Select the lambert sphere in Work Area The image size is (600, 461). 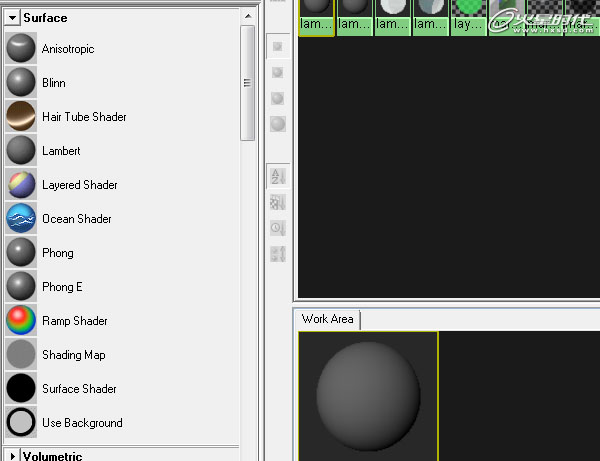(368, 396)
